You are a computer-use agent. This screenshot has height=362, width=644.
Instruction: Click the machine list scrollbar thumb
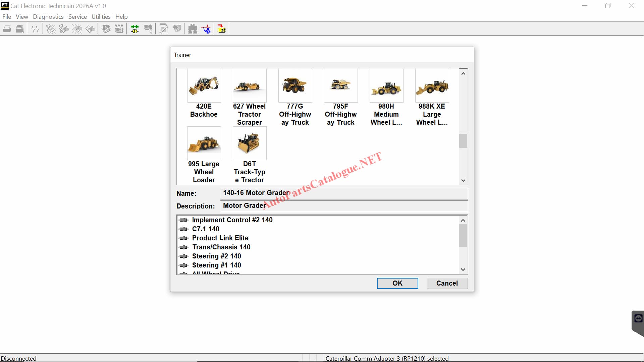point(463,141)
